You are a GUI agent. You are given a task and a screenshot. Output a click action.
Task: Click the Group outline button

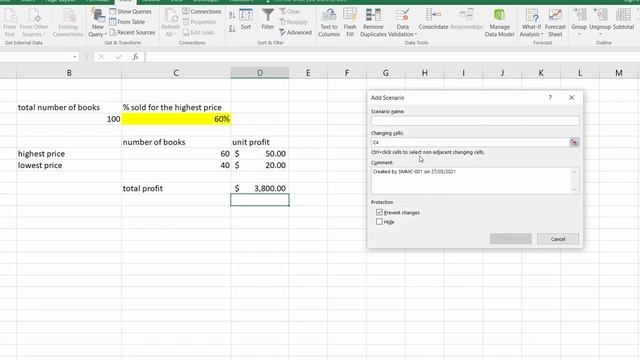click(x=579, y=21)
